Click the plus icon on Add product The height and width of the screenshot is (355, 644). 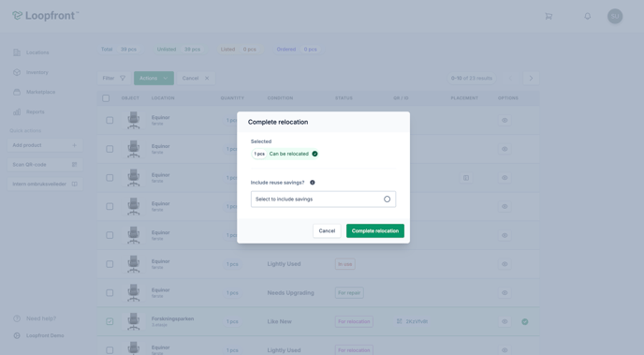coord(74,145)
